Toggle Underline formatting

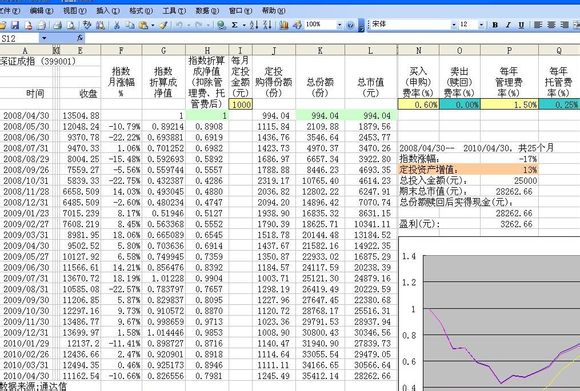pyautogui.click(x=521, y=25)
